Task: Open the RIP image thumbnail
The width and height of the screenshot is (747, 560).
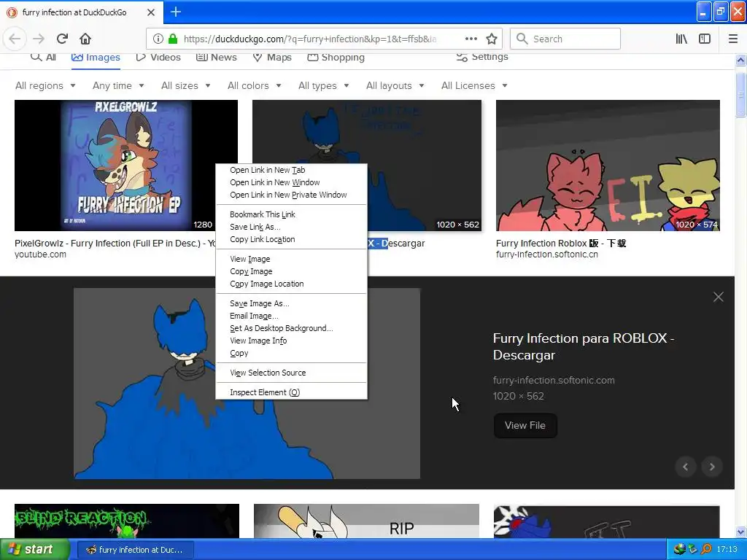Action: [366, 521]
